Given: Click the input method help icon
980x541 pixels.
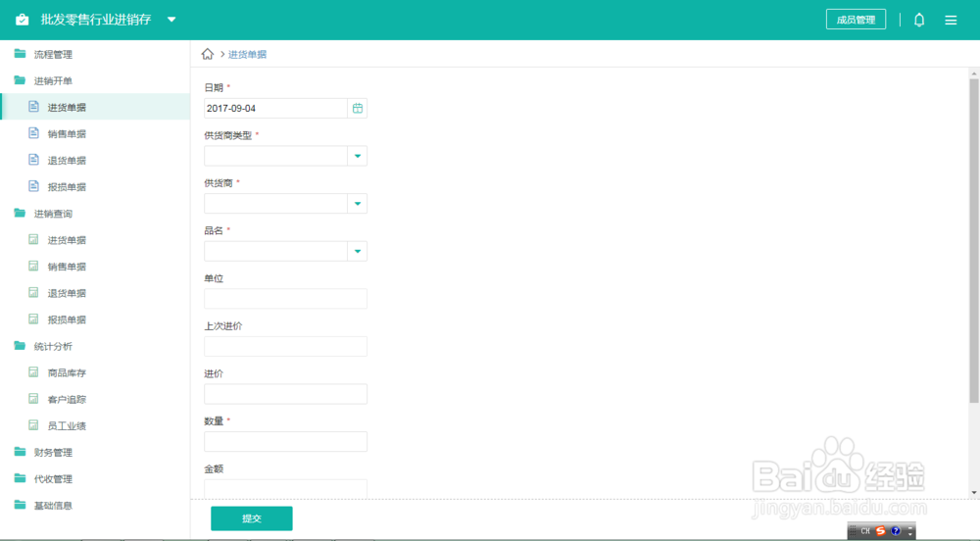Looking at the screenshot, I should click(x=896, y=531).
